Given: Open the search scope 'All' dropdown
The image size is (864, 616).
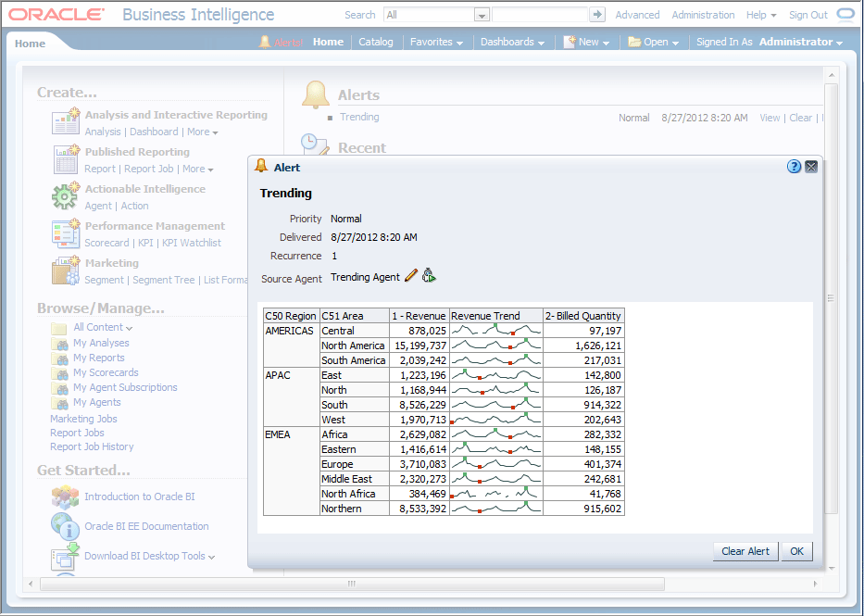Looking at the screenshot, I should 481,15.
